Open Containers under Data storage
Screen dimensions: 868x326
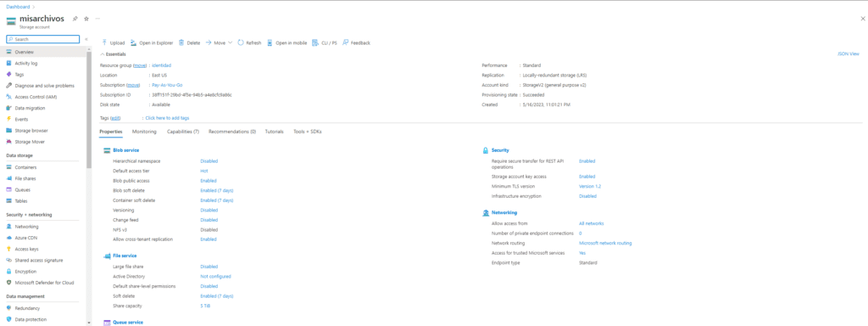tap(25, 167)
